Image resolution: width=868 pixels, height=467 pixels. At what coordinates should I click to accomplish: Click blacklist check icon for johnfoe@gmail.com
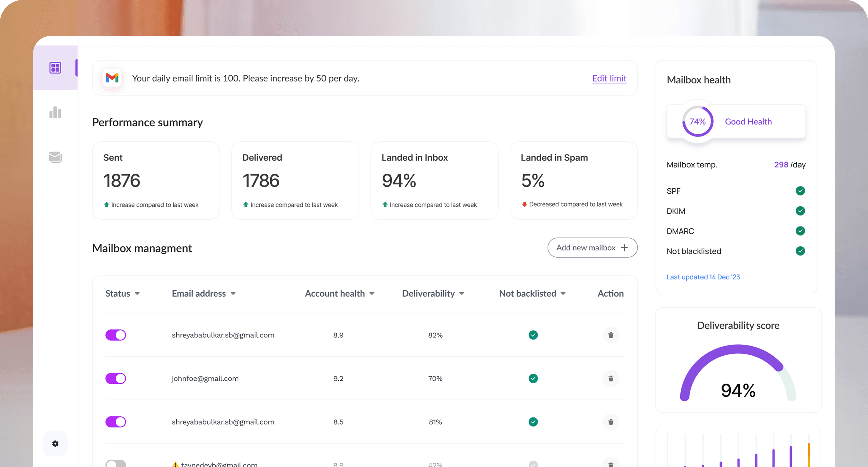(x=533, y=378)
